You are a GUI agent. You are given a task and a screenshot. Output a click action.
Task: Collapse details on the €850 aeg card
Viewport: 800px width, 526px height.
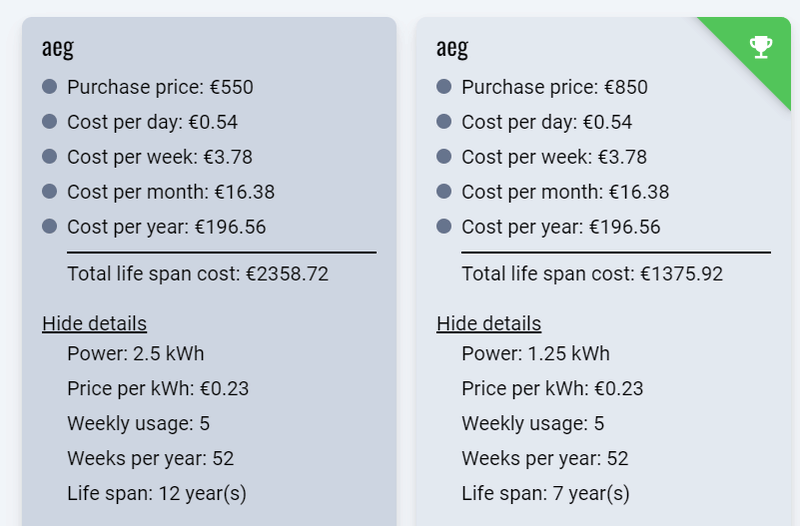(x=489, y=323)
